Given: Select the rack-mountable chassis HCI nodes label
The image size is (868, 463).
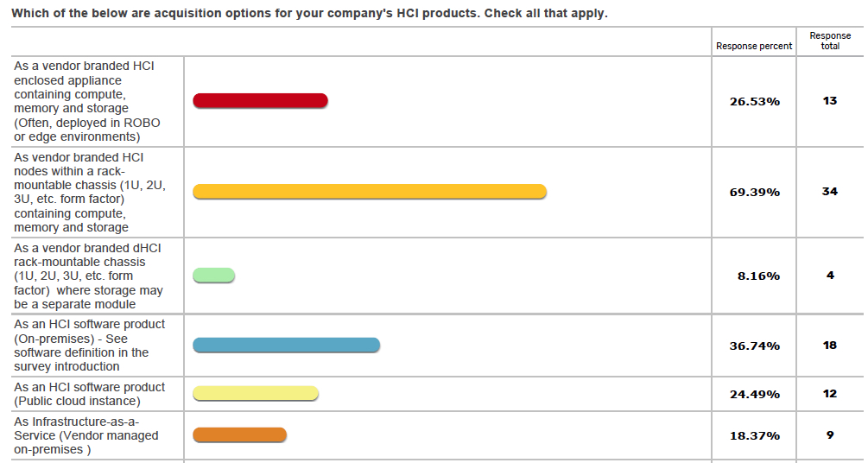Looking at the screenshot, I should coord(90,192).
